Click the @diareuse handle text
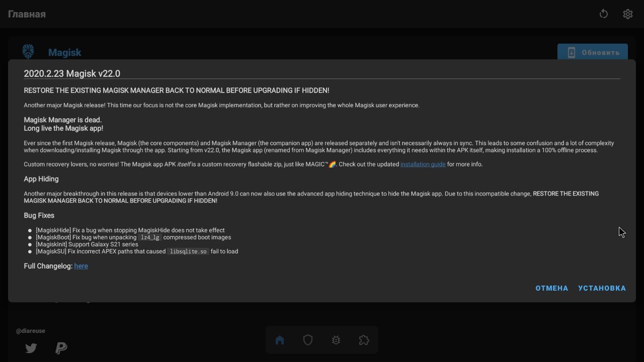The height and width of the screenshot is (362, 644). (x=31, y=331)
